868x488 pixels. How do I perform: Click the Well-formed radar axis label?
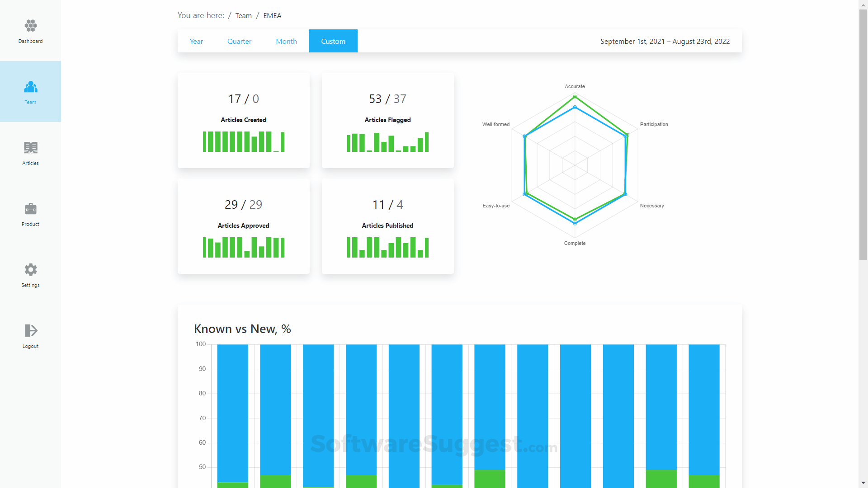(496, 124)
